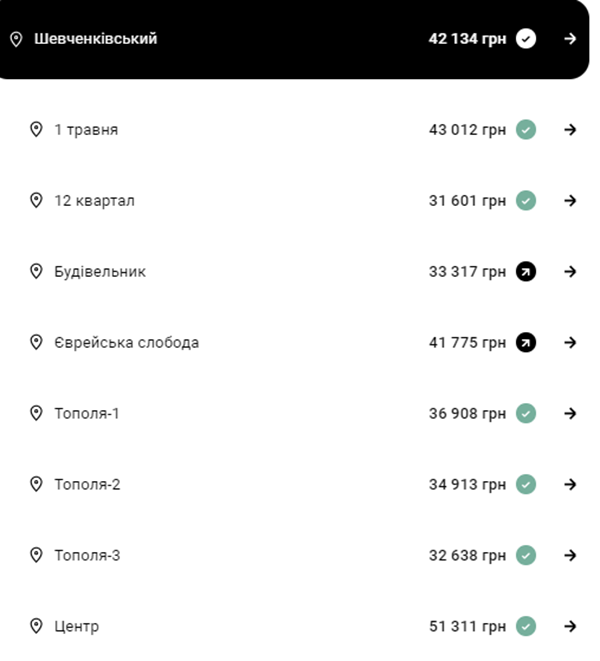Select the Будівельник district name

[x=100, y=272]
